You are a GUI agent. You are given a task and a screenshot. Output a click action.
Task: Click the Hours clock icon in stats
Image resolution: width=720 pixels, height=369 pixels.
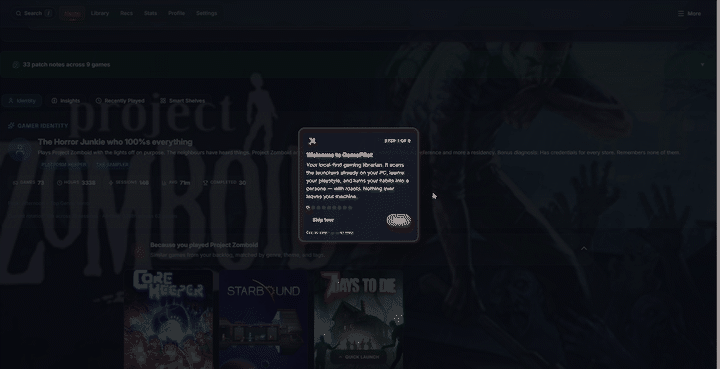[59, 183]
